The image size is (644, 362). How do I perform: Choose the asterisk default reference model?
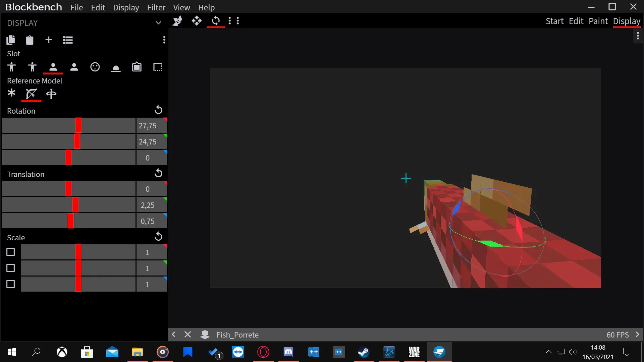point(11,93)
